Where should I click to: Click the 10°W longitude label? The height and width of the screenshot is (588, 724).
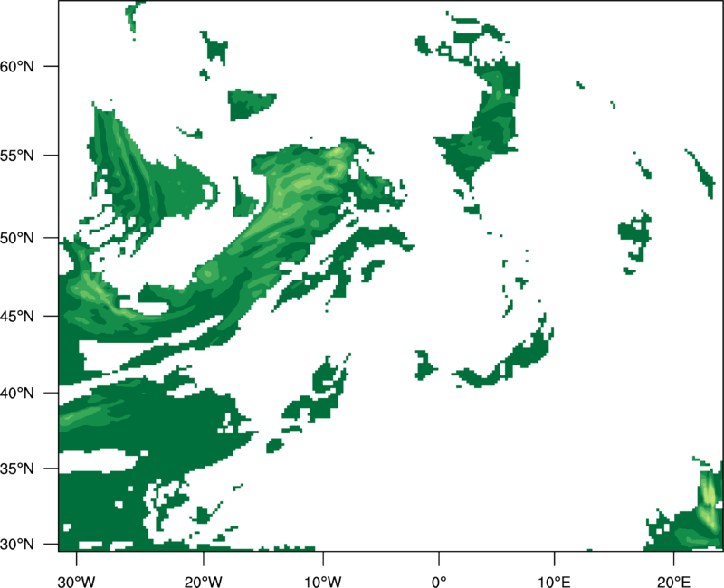tap(323, 582)
